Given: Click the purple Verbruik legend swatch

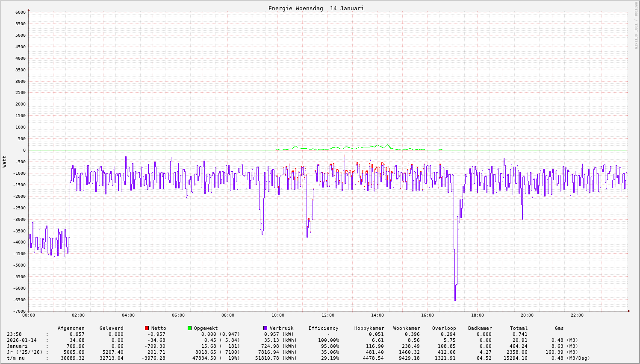Looking at the screenshot, I should pos(265,328).
